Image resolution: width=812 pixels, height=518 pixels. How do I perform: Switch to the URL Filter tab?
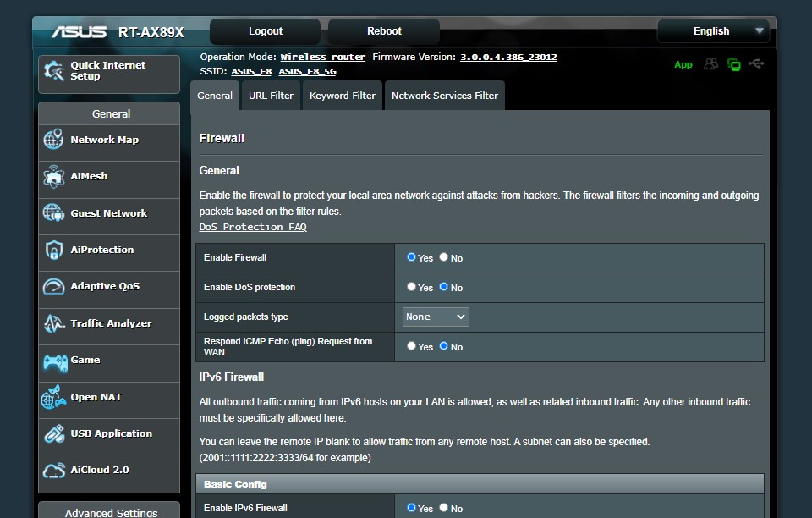pyautogui.click(x=271, y=96)
